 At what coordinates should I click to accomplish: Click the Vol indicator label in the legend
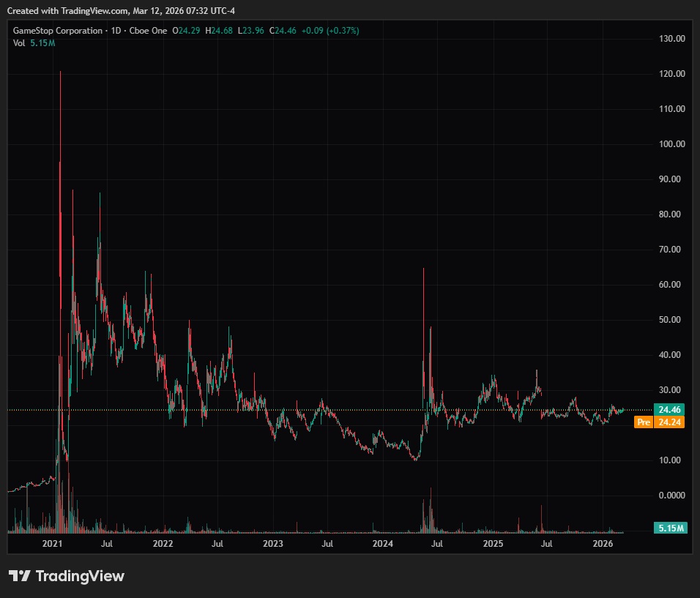[x=20, y=43]
